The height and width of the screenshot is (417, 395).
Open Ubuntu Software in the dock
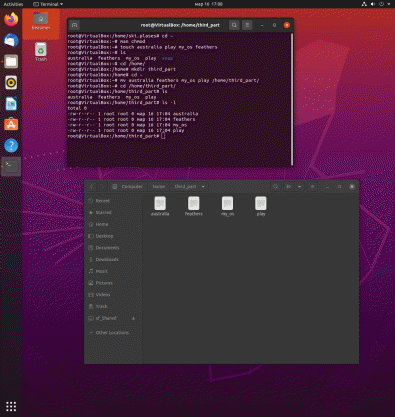point(11,125)
